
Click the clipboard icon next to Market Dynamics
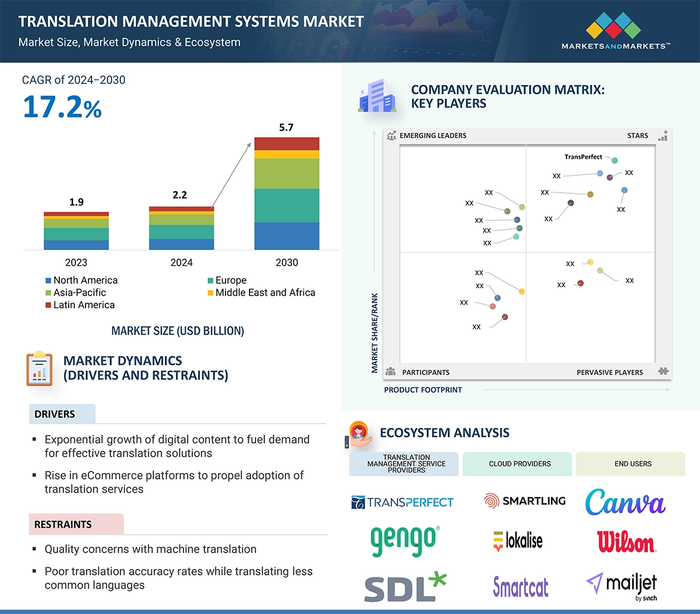(40, 369)
